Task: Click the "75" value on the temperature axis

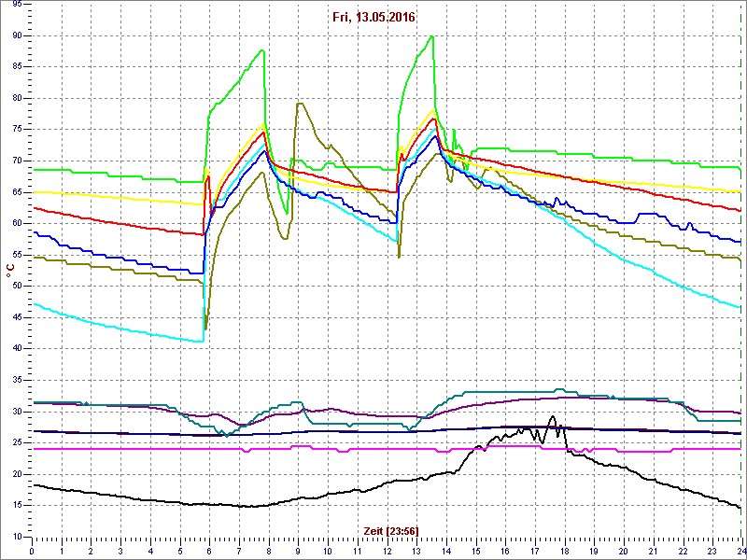Action: [17, 130]
